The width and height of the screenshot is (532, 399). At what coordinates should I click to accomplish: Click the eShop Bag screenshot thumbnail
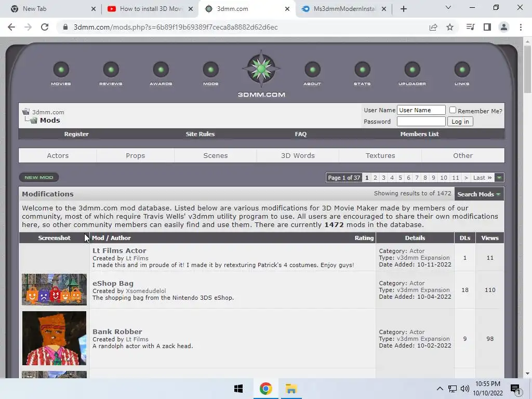54,289
